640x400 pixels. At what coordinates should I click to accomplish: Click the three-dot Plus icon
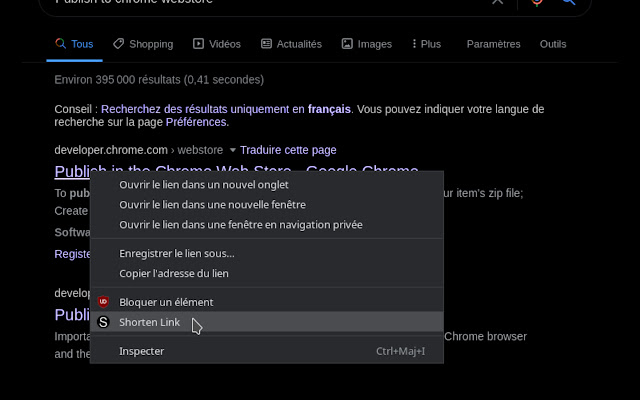pyautogui.click(x=414, y=44)
